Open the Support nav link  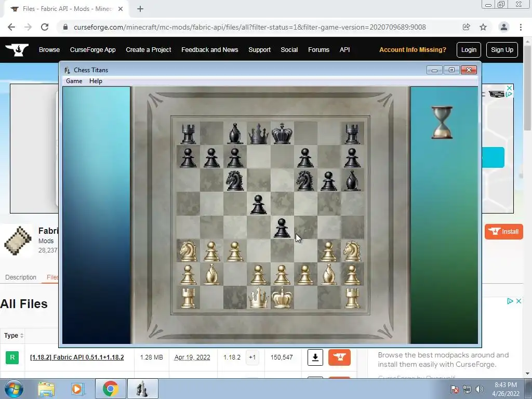click(x=260, y=50)
